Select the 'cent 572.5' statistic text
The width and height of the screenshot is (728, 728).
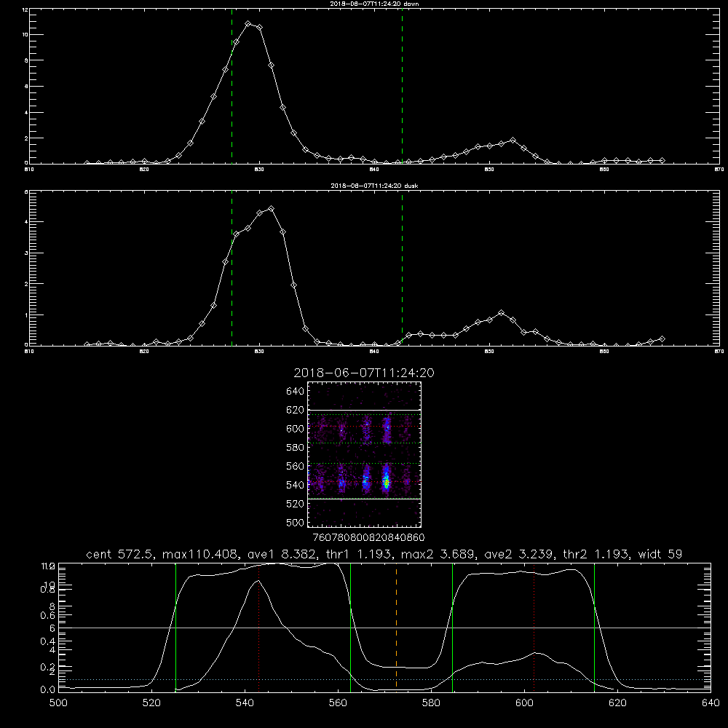(120, 554)
